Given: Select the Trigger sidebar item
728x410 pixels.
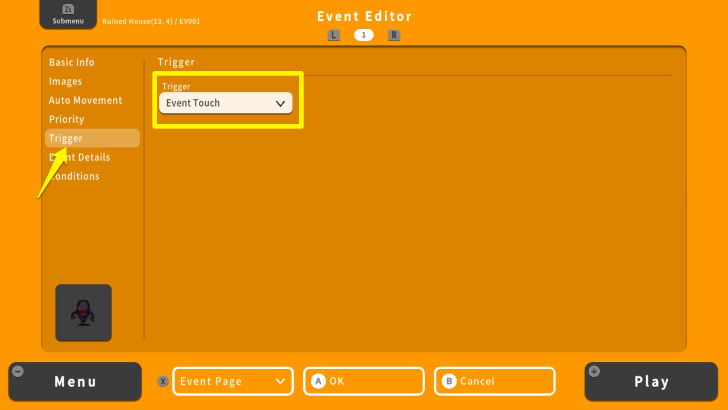Looking at the screenshot, I should 92,138.
